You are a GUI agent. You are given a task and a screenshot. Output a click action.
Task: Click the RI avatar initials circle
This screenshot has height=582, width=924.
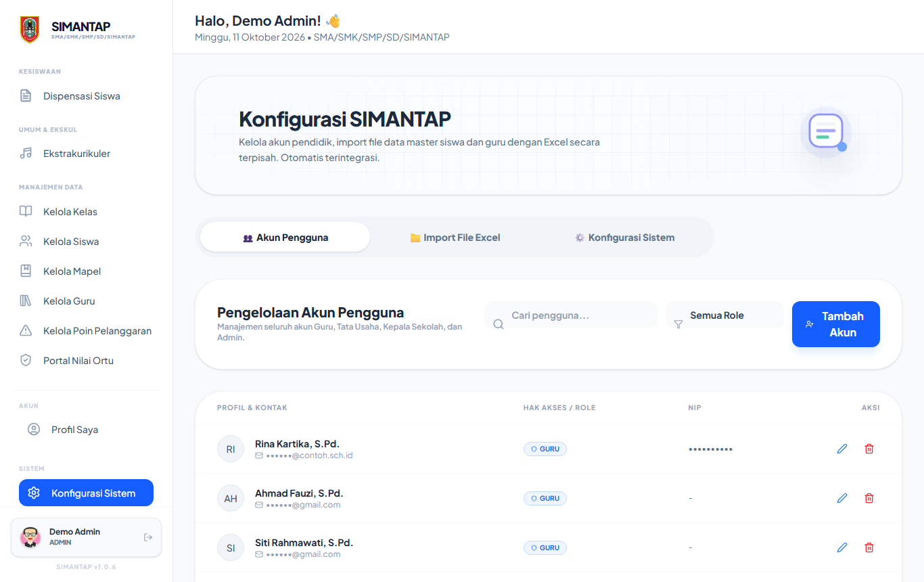pyautogui.click(x=231, y=449)
